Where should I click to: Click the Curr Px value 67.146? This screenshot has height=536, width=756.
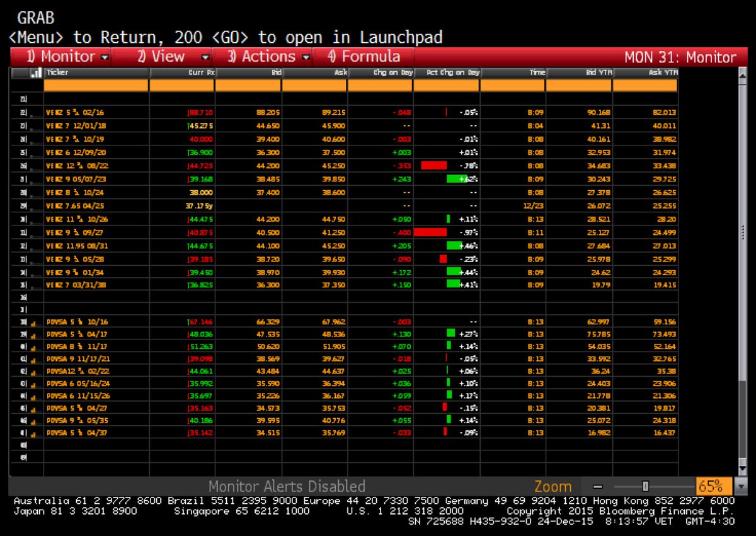point(200,322)
